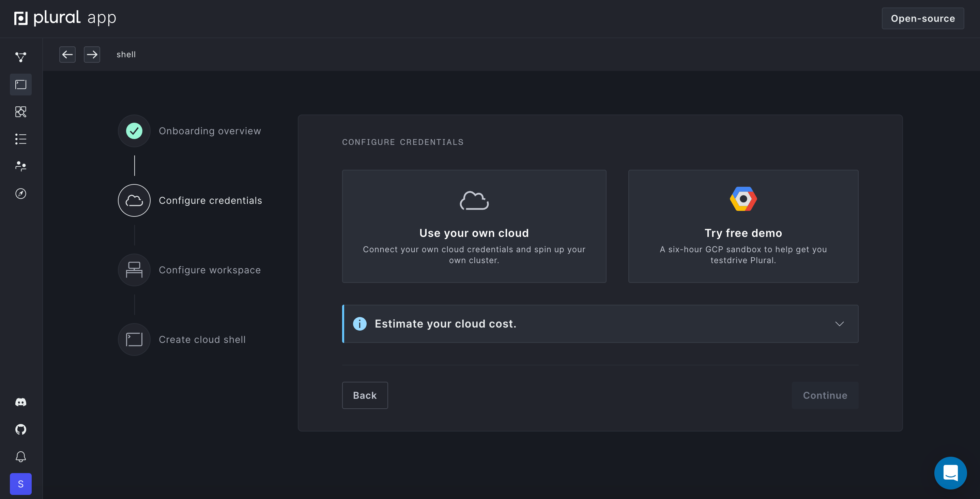
Task: Click the compass explore icon
Action: click(20, 193)
